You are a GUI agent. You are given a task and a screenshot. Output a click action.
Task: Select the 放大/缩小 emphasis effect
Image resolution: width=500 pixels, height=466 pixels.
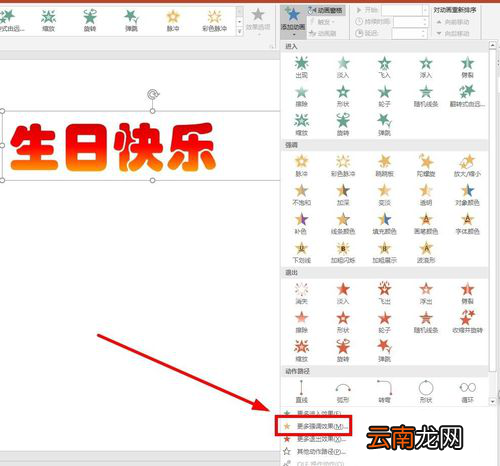(x=467, y=166)
